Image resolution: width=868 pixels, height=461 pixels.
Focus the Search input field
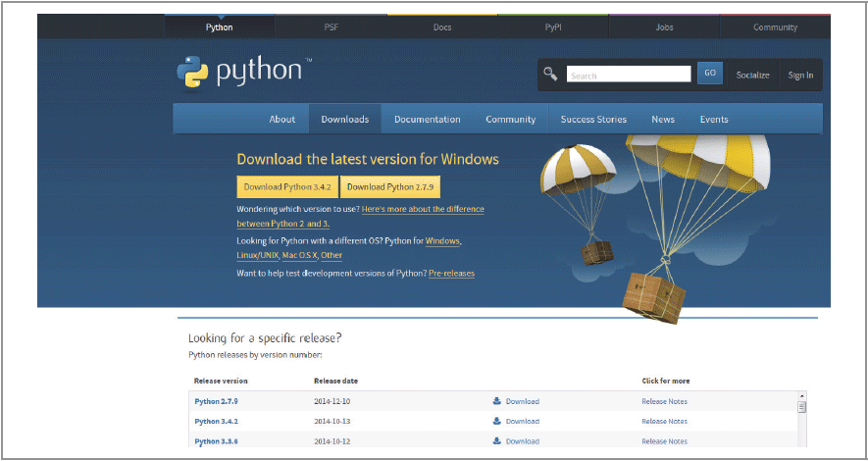(629, 75)
